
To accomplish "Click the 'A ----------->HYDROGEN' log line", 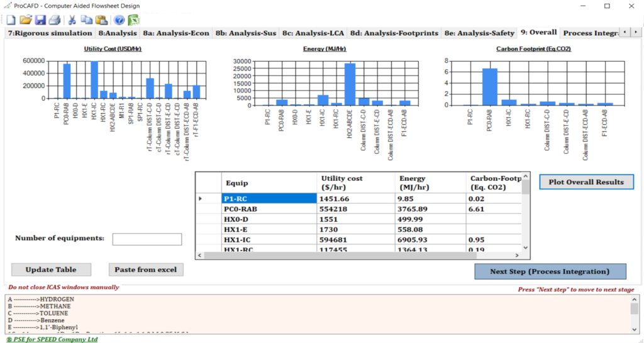I will point(41,300).
